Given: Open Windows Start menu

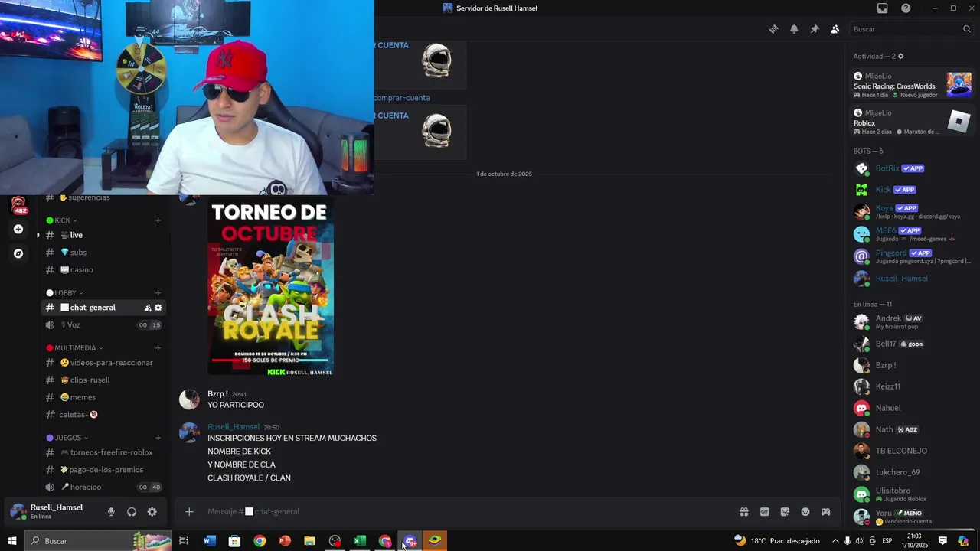Looking at the screenshot, I should [x=12, y=541].
